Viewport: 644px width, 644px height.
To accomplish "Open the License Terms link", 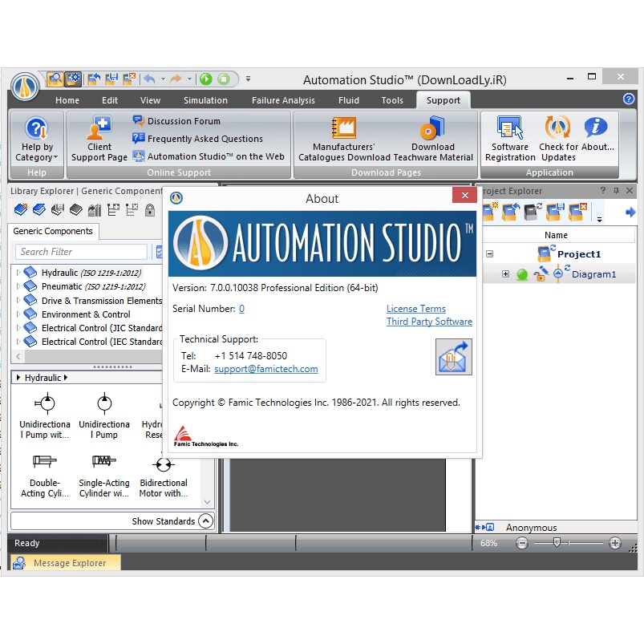I will [x=415, y=309].
